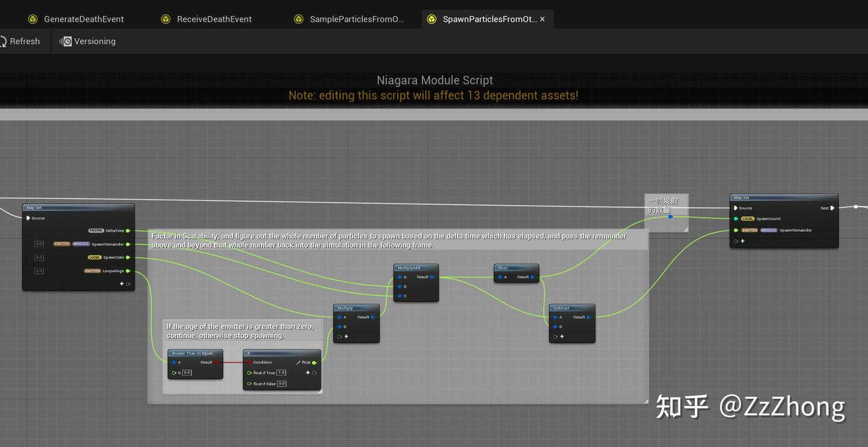
Task: Click the Multiply node title
Action: (345, 308)
